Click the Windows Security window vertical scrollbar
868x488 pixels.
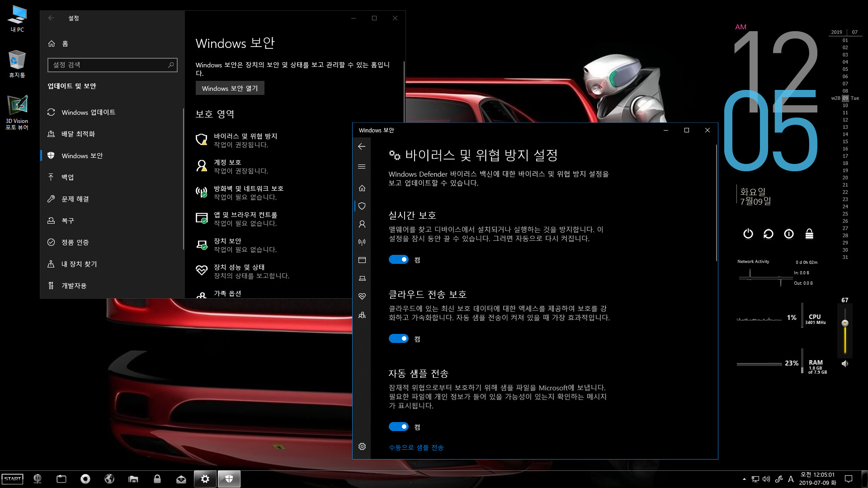point(716,203)
